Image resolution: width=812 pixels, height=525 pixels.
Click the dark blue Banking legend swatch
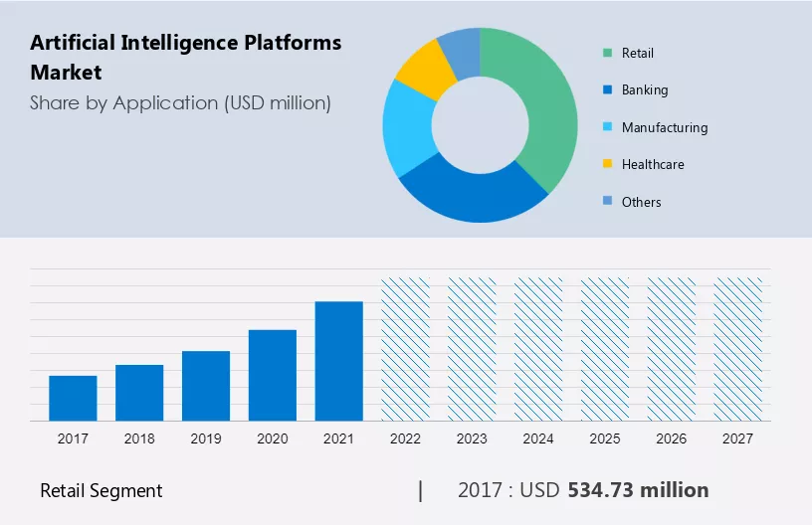[607, 89]
